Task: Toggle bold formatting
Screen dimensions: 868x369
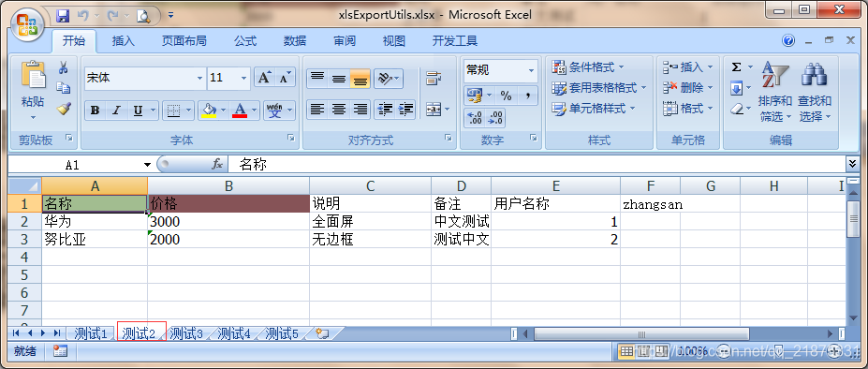Action: tap(96, 111)
